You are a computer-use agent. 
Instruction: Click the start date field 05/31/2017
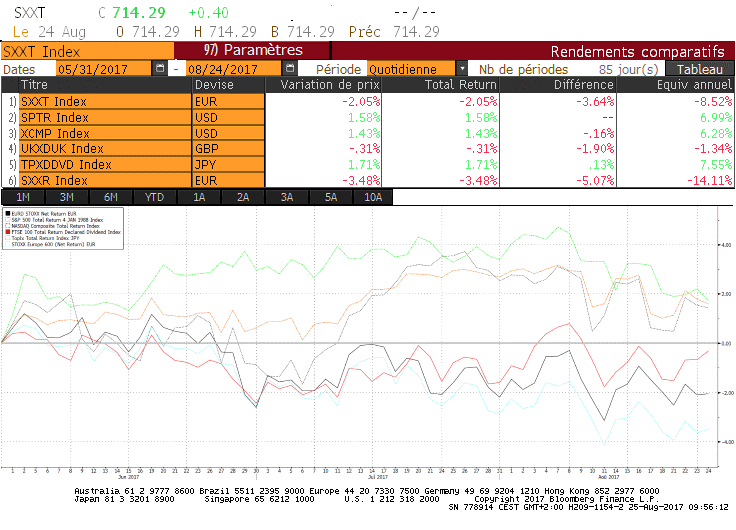(103, 69)
